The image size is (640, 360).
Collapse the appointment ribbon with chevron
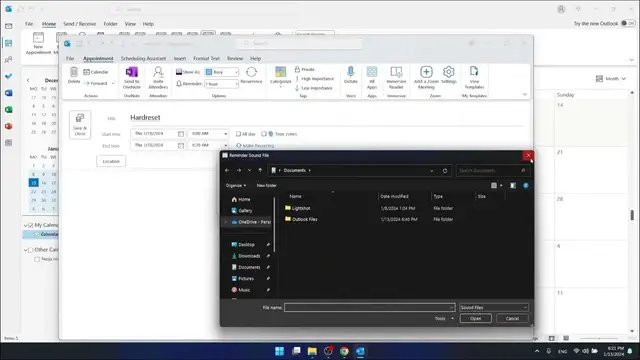tap(525, 94)
